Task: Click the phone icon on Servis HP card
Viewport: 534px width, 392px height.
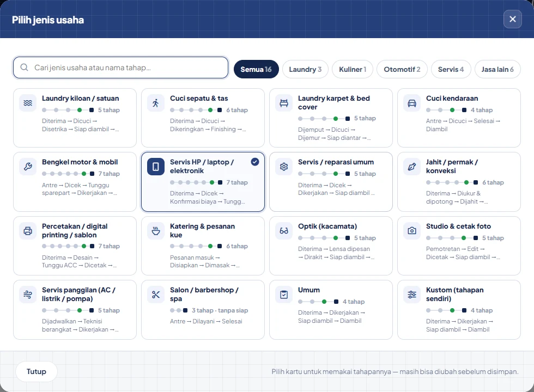Action: (156, 167)
